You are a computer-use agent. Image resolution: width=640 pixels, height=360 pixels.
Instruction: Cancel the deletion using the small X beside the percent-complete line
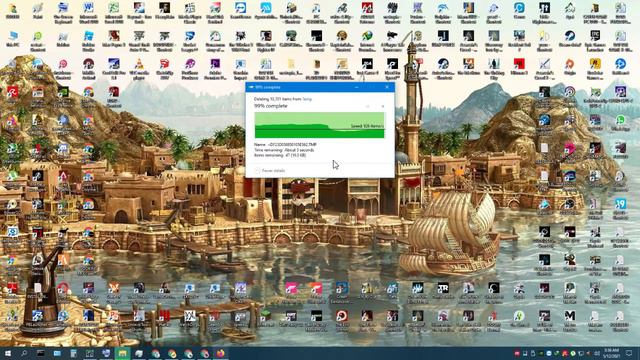(x=382, y=106)
